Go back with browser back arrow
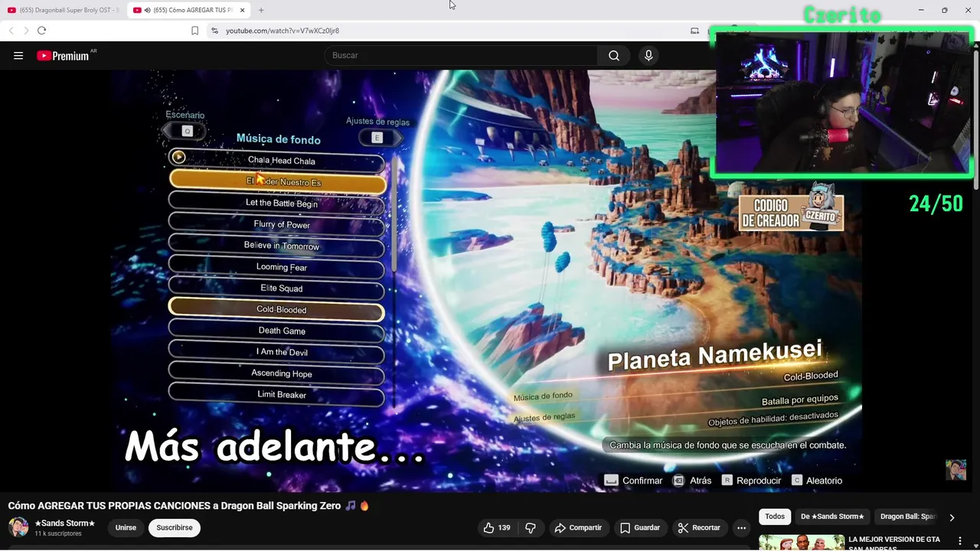The height and width of the screenshot is (551, 980). coord(11,31)
